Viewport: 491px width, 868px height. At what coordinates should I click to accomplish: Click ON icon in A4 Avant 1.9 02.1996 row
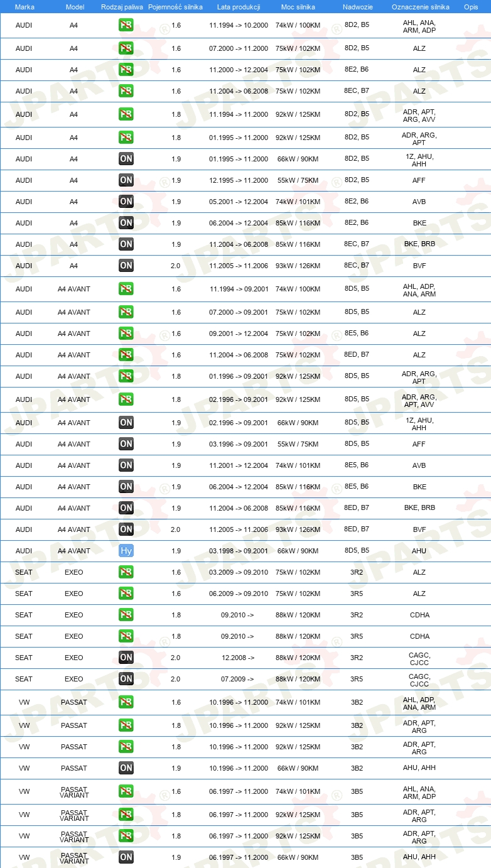coord(126,423)
